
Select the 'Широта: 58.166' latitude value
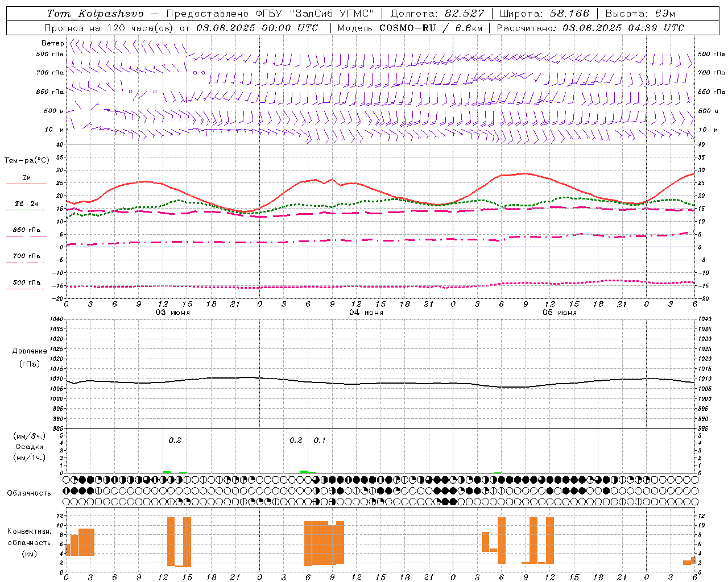[x=545, y=14]
